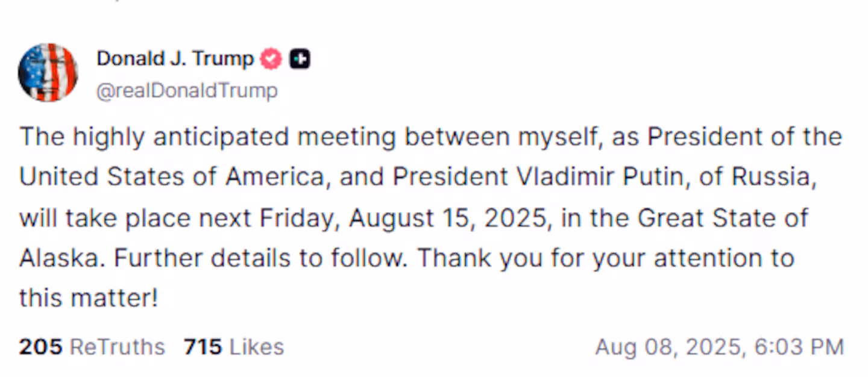The height and width of the screenshot is (377, 868).
Task: Click "this matter!" on the last line
Action: pos(88,298)
